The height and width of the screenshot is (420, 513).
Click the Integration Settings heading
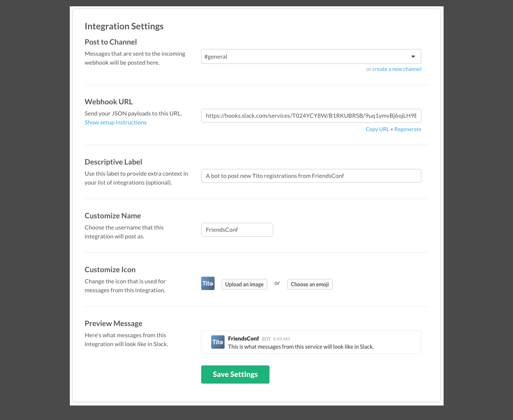(x=124, y=26)
